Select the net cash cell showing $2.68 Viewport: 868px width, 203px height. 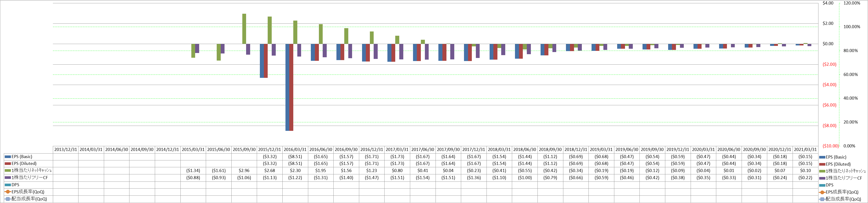click(270, 171)
